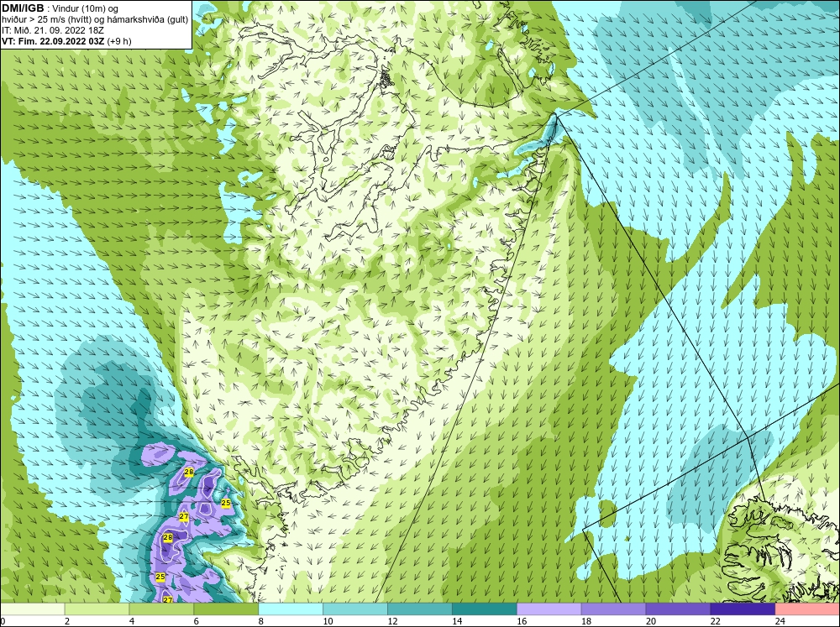Click the medium purple 18–20 m/s legend swatch
This screenshot has height=627, width=840.
point(613,609)
